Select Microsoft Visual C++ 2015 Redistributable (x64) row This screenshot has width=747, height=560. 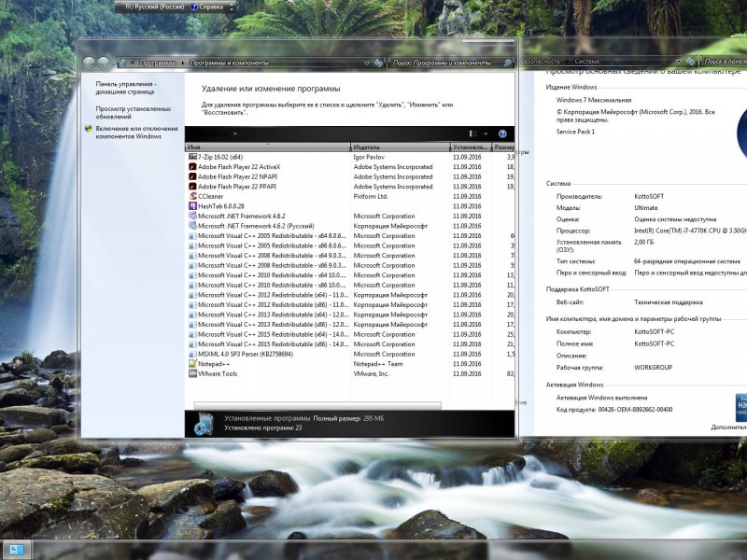pyautogui.click(x=273, y=335)
